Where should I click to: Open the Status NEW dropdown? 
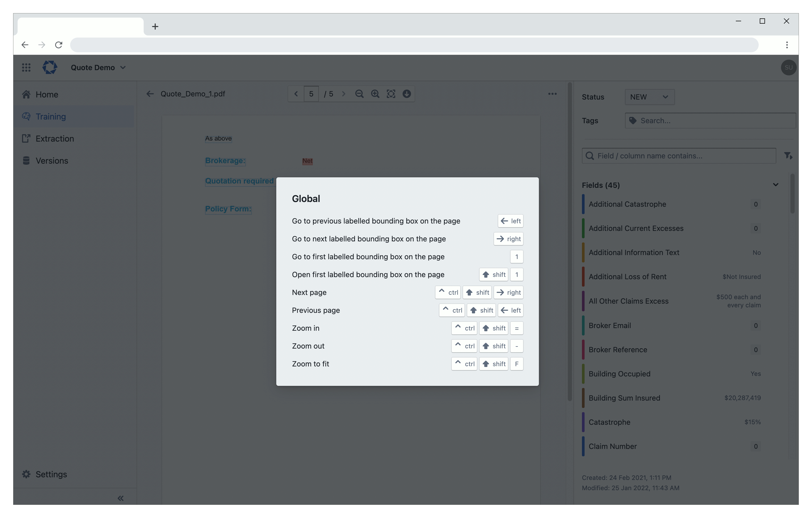click(x=649, y=97)
